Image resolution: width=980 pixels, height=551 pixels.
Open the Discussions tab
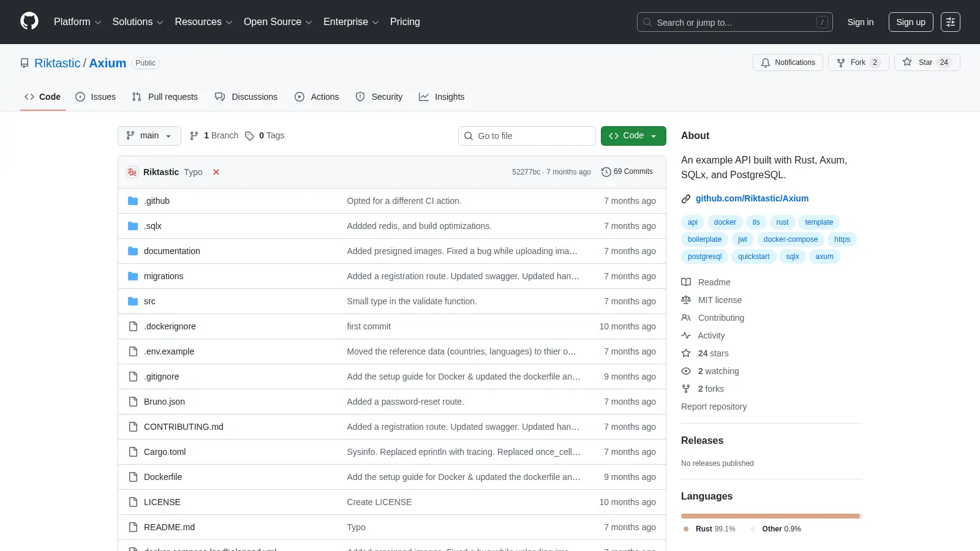coord(246,97)
